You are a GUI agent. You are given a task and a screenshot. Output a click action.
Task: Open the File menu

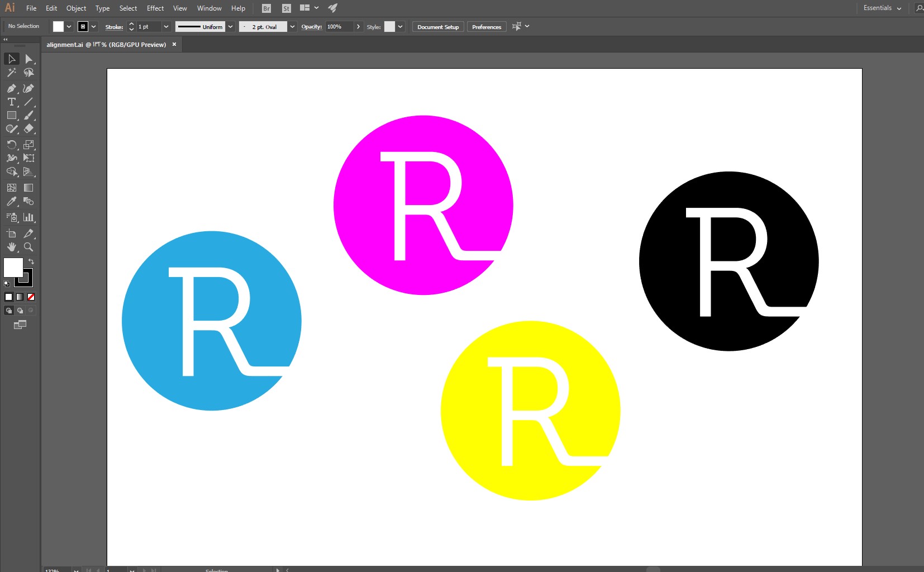tap(31, 8)
